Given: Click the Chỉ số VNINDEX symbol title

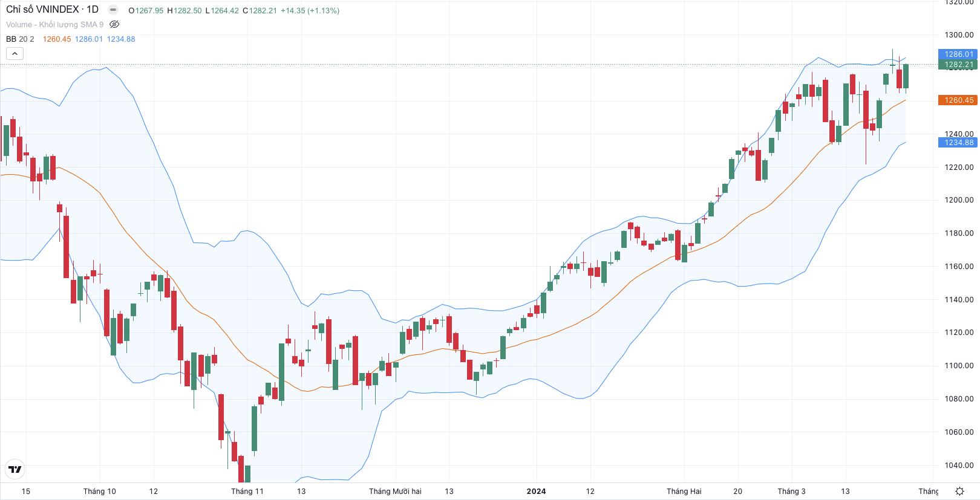Looking at the screenshot, I should coord(52,10).
